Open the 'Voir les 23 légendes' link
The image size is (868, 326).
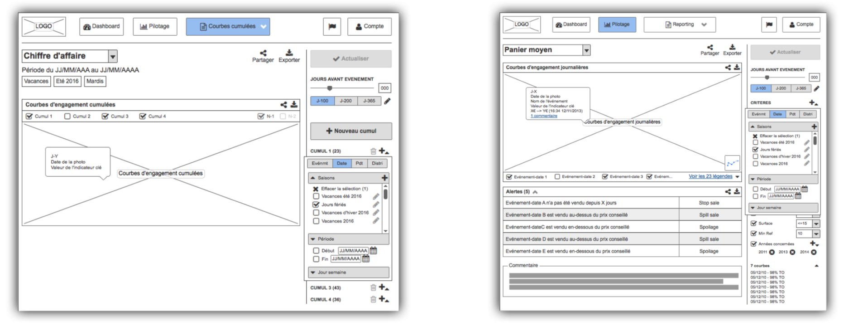[710, 176]
